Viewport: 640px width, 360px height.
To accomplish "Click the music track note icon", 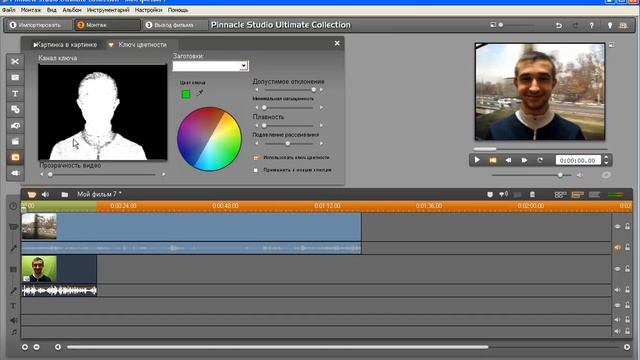I will [14, 332].
